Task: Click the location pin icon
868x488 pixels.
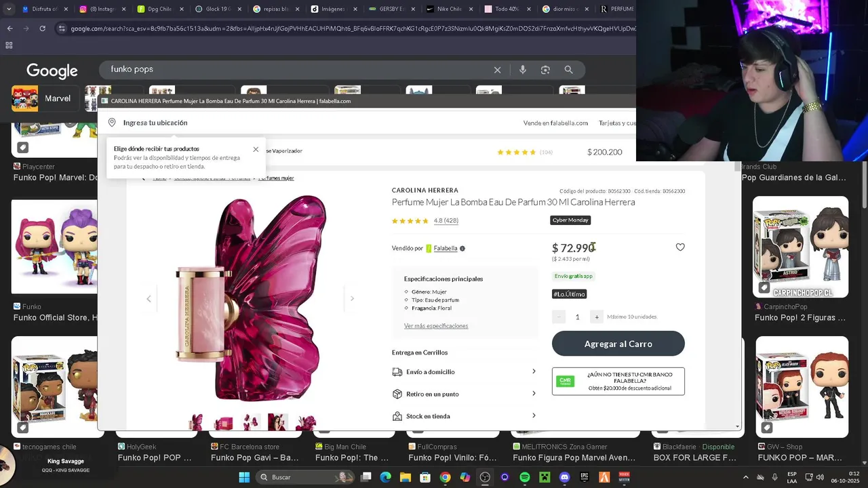Action: click(x=112, y=123)
